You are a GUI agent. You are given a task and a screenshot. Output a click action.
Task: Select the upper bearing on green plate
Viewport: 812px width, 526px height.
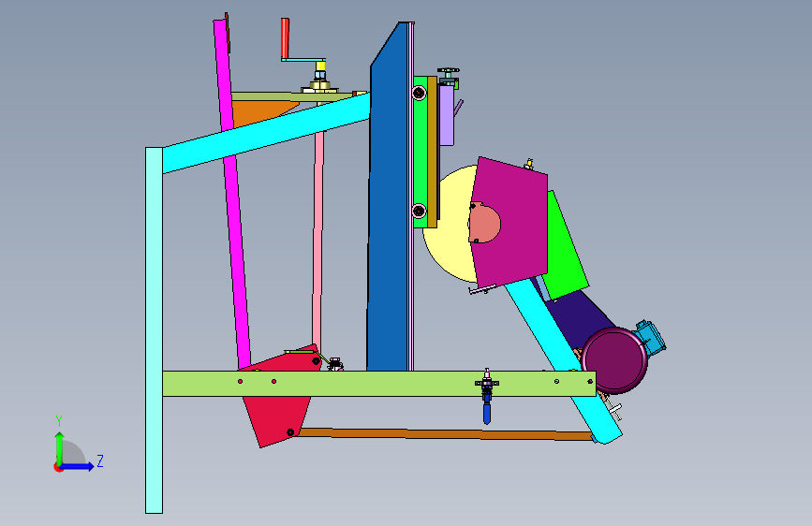[419, 94]
